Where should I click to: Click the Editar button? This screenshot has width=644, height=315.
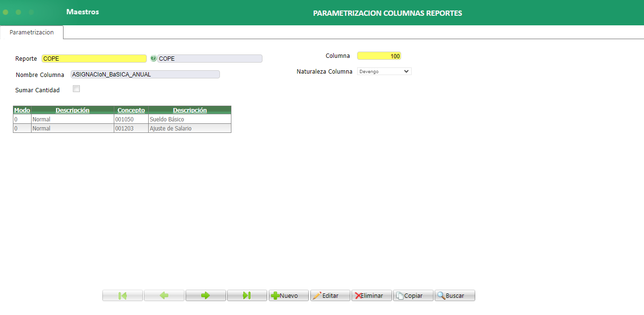click(330, 295)
